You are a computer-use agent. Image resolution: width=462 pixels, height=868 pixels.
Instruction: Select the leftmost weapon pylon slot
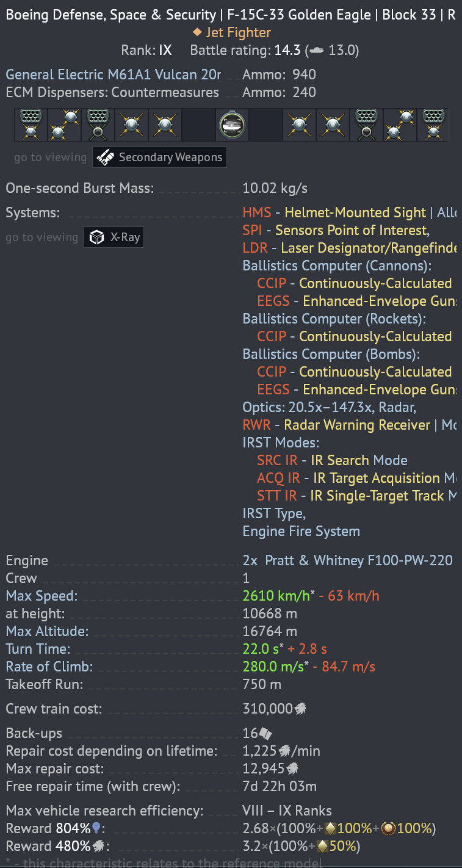[x=31, y=125]
